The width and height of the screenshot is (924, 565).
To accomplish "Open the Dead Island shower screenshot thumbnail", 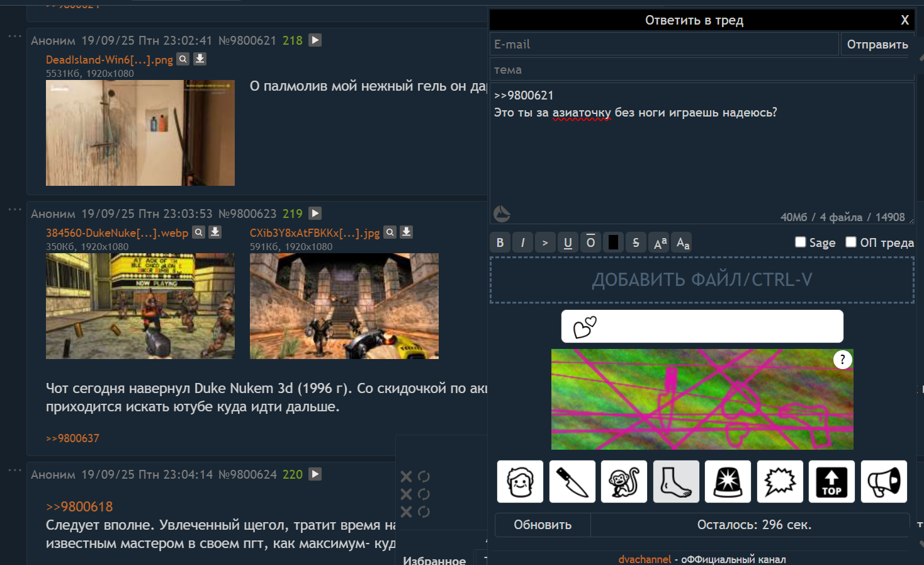I will pos(140,133).
